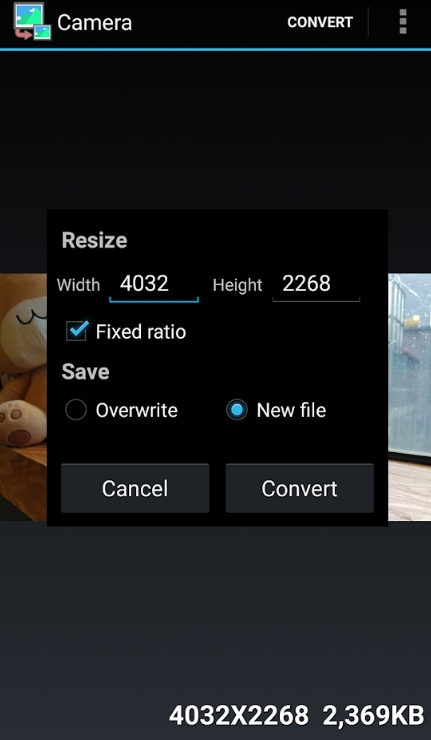Toggle the Fixed ratio checkbox
Screen dimensions: 431x740
tap(77, 331)
